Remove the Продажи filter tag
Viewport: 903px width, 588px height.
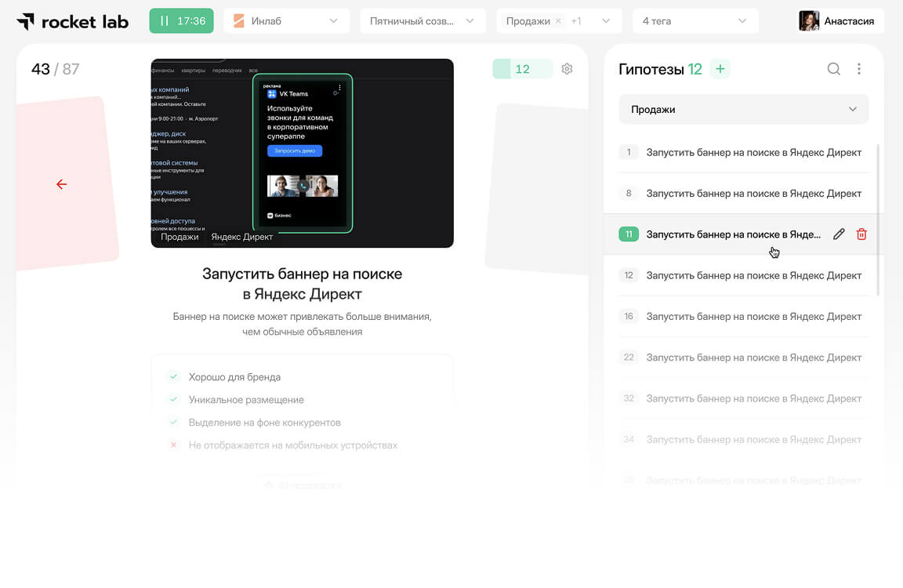coord(558,21)
